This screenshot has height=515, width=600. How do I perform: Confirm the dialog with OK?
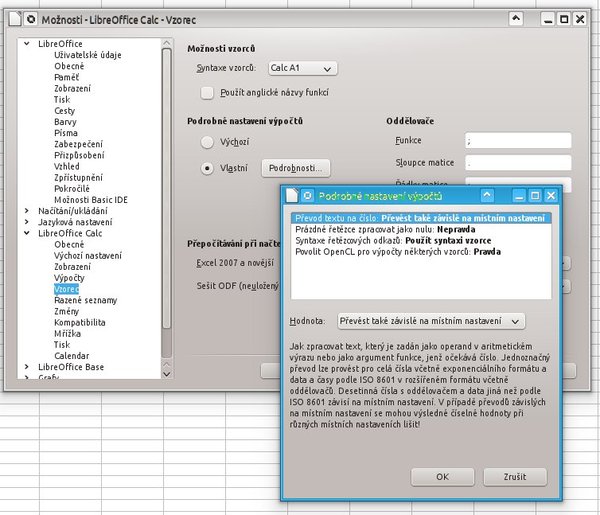coord(442,477)
